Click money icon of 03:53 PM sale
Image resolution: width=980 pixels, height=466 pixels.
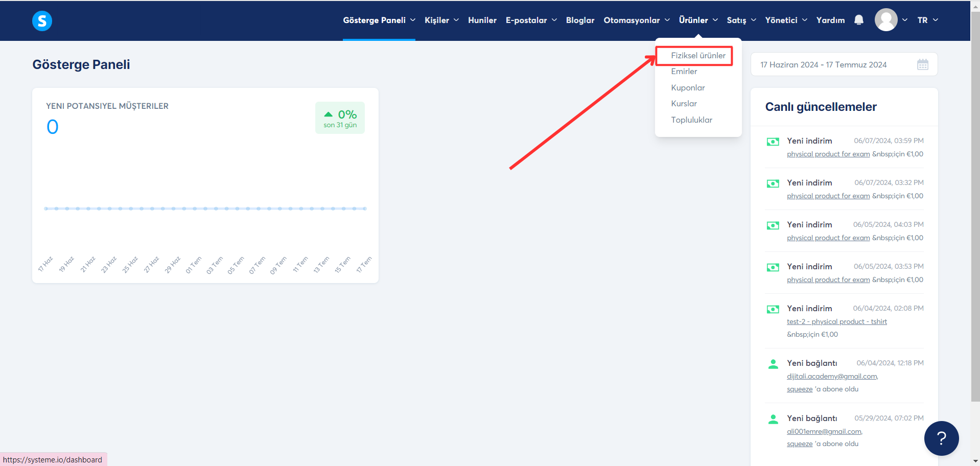click(773, 267)
